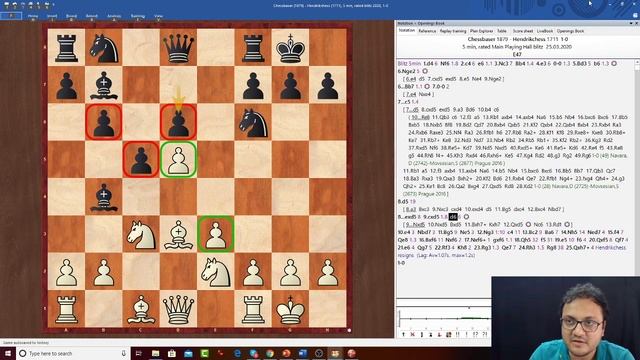The image size is (640, 360).
Task: Open the View ribbon tab
Action: coord(158,16)
